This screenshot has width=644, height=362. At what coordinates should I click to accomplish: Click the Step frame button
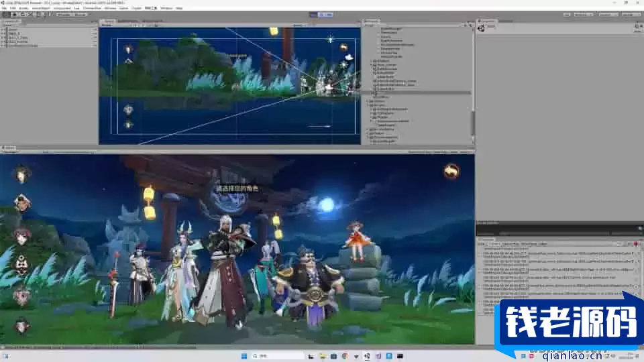(x=330, y=14)
